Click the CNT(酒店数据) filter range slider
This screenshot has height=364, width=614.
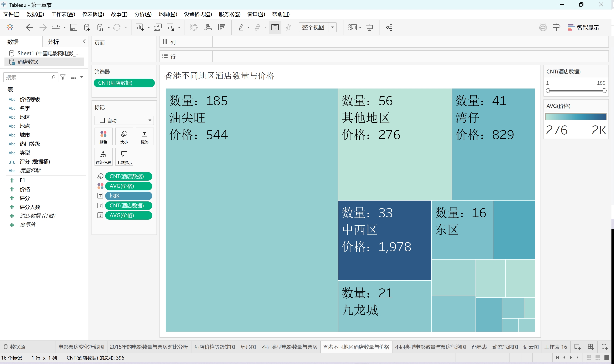[x=576, y=91]
